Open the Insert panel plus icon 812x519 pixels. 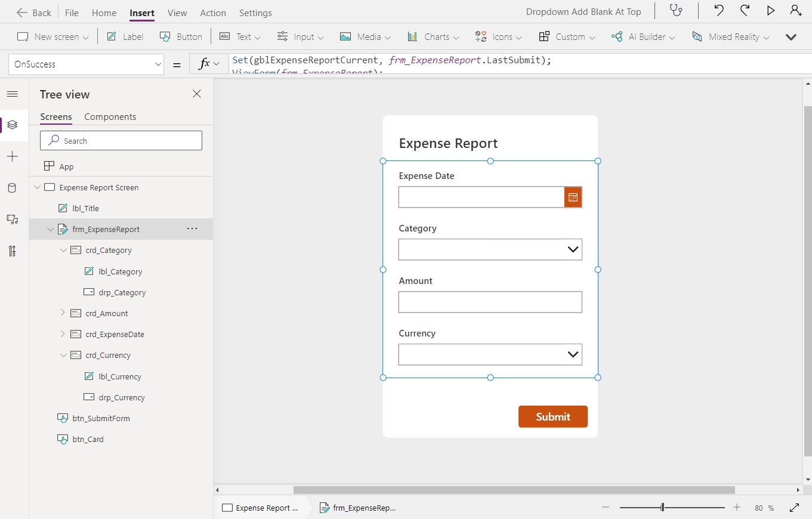tap(13, 156)
